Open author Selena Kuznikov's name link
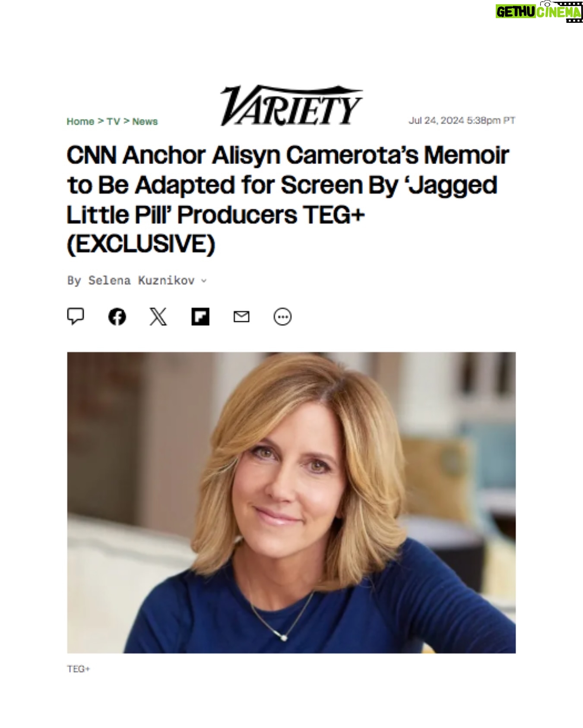The width and height of the screenshot is (583, 728). pyautogui.click(x=142, y=280)
